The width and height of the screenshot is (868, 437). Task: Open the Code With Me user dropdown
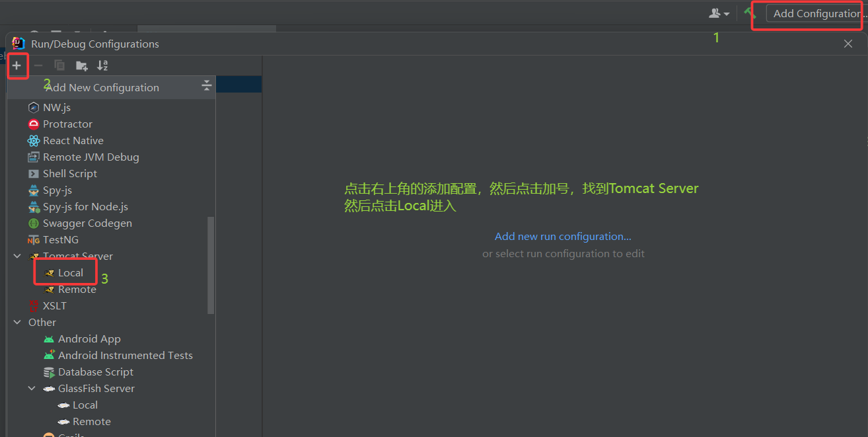[x=719, y=13]
